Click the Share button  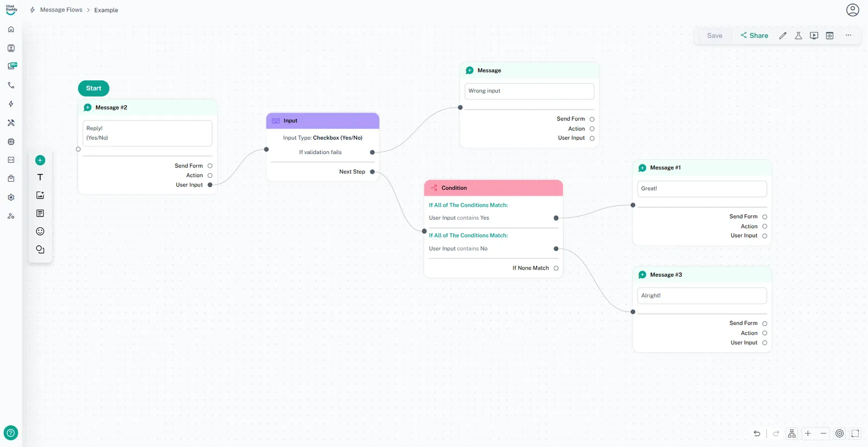tap(754, 36)
